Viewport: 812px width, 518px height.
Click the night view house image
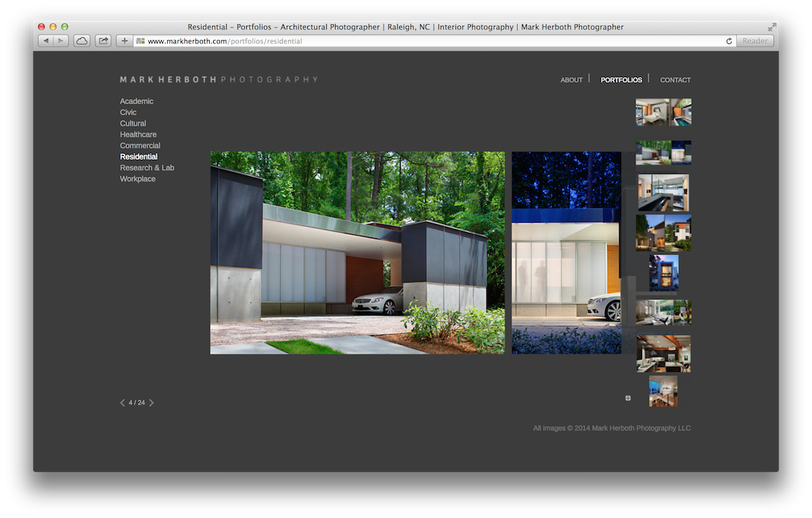566,253
